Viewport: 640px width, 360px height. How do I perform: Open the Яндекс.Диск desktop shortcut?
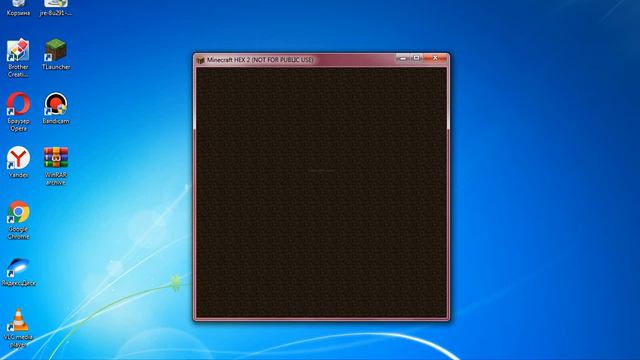tap(18, 272)
